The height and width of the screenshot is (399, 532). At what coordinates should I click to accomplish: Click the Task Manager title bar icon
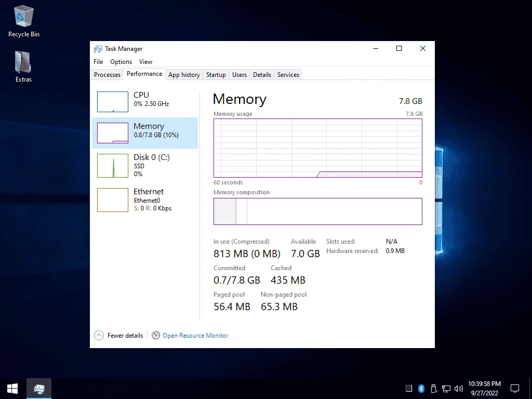click(98, 49)
